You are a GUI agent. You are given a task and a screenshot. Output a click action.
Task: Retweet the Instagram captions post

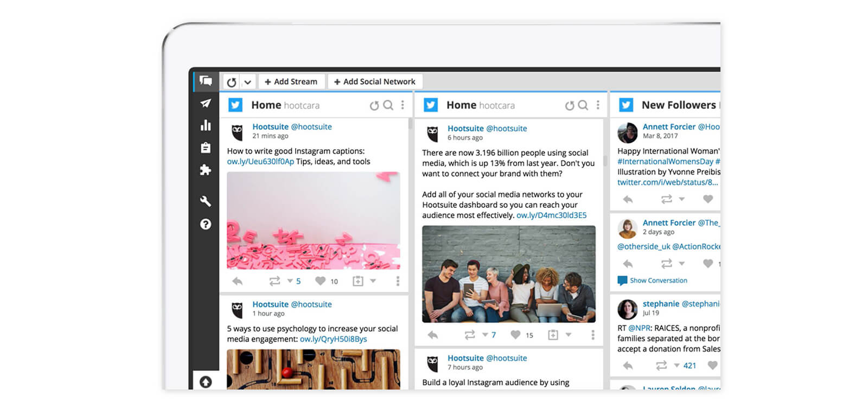point(275,281)
